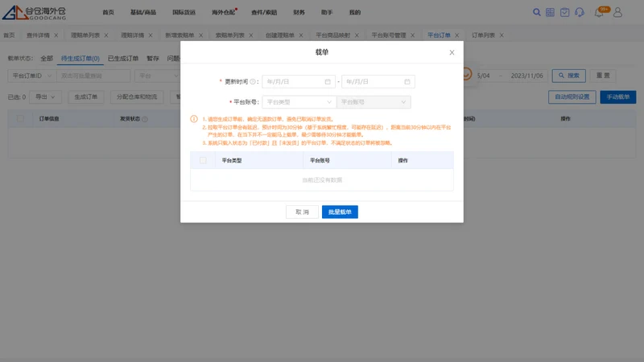
Task: Click the 分配仓库和物流 button
Action: [137, 97]
